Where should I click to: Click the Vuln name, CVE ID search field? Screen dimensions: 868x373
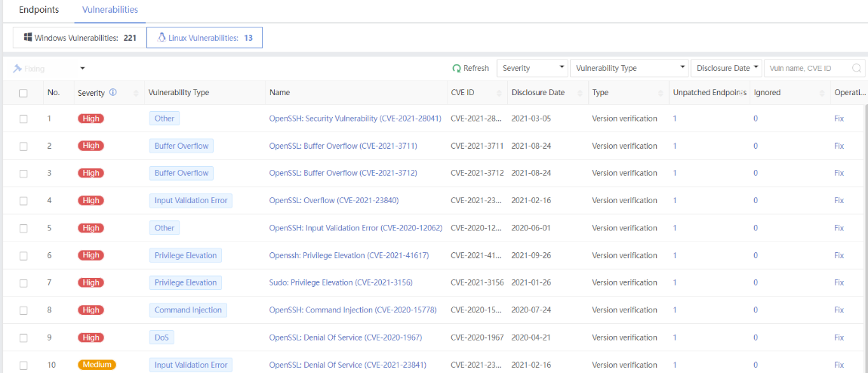pyautogui.click(x=808, y=68)
